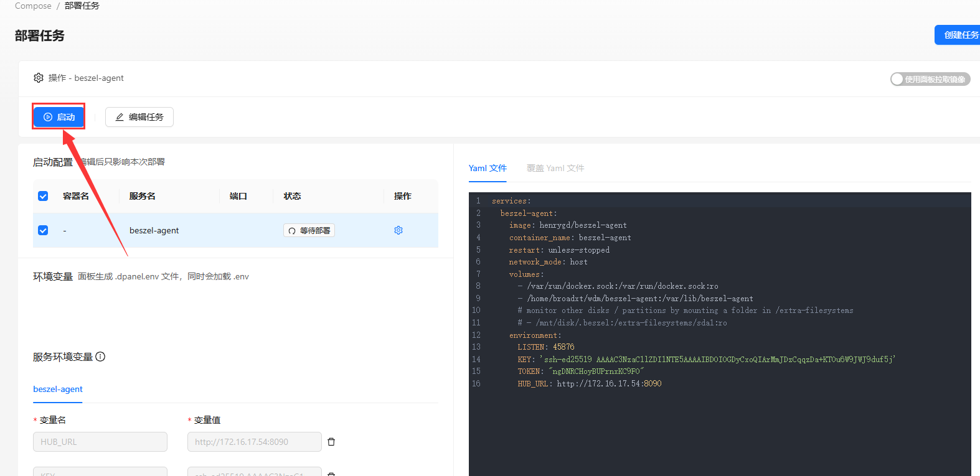The image size is (980, 476).
Task: Switch to the Yaml 文件 tab
Action: 488,168
